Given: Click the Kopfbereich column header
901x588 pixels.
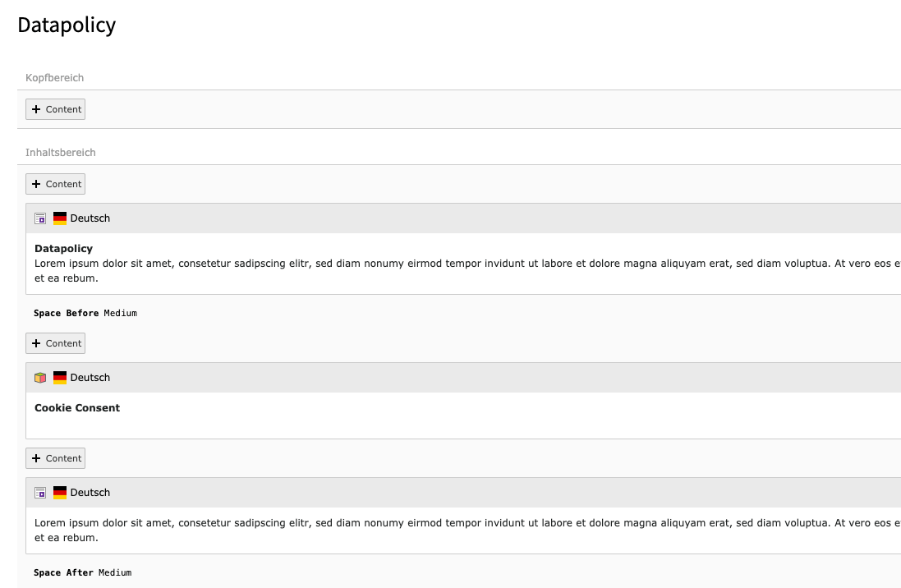Looking at the screenshot, I should (x=55, y=78).
